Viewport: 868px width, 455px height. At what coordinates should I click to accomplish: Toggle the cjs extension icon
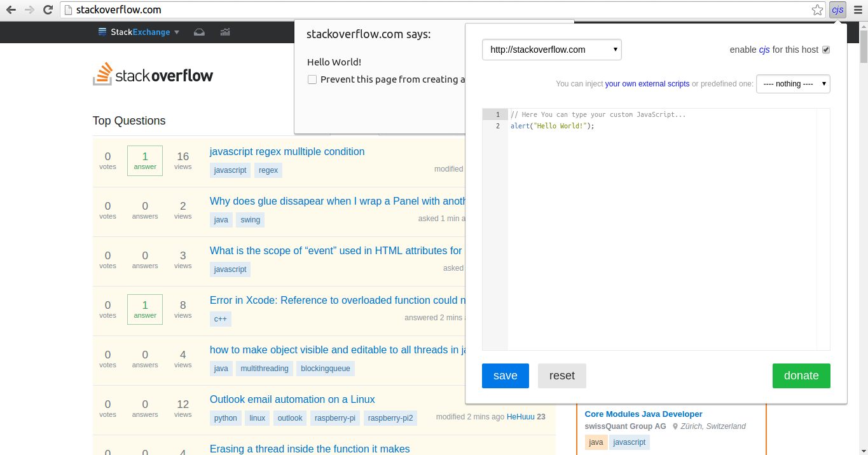click(837, 10)
